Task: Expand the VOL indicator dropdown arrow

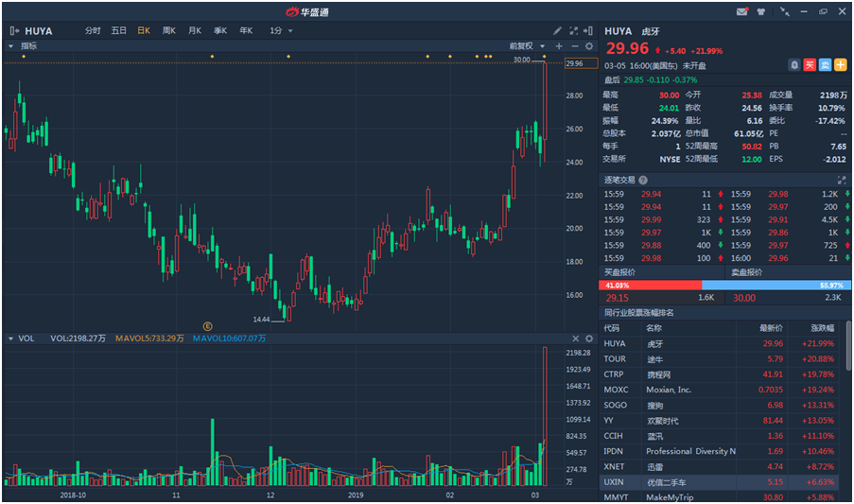Action: pyautogui.click(x=10, y=338)
